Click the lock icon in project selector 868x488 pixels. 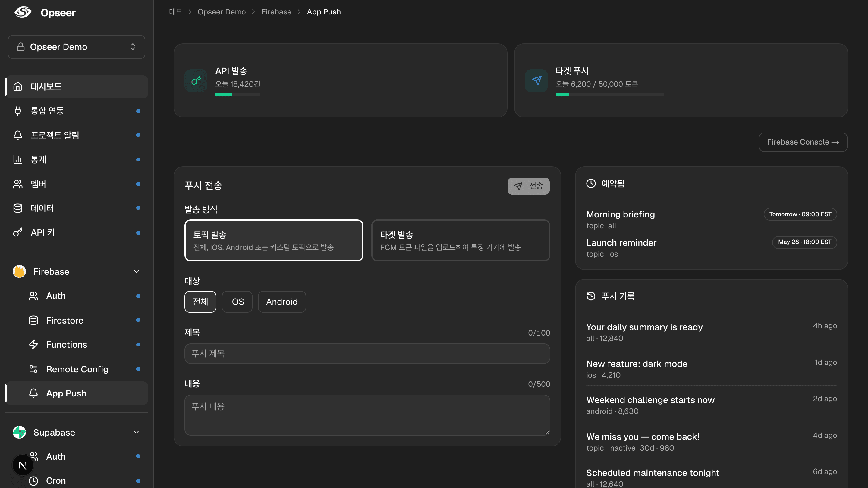[x=20, y=47]
